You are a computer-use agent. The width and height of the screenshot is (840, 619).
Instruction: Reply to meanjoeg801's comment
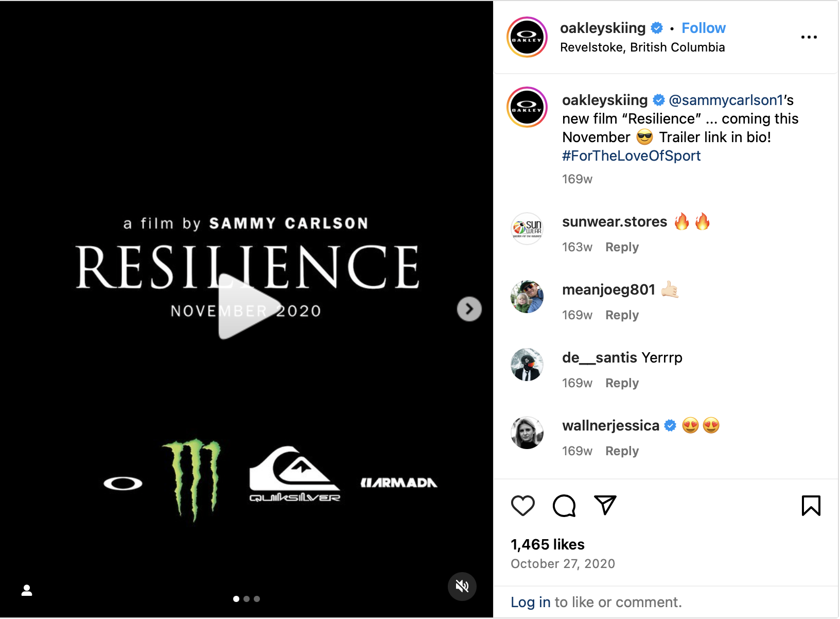click(622, 315)
